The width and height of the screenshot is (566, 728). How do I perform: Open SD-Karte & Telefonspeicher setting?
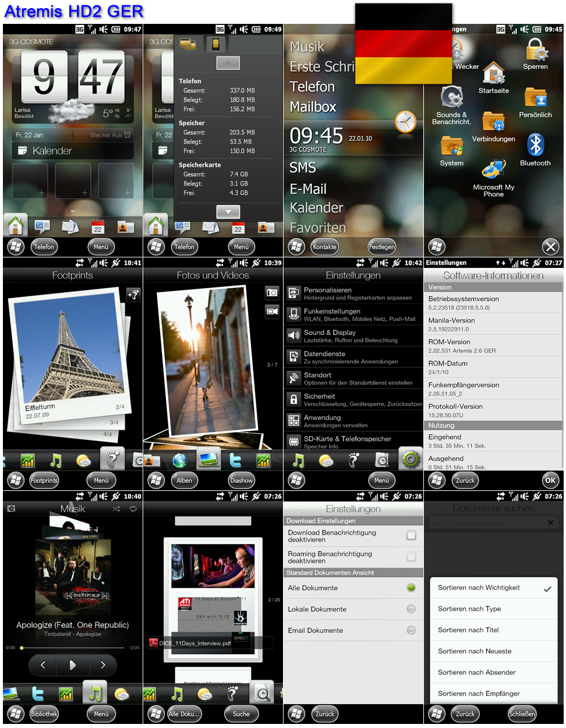tap(353, 441)
